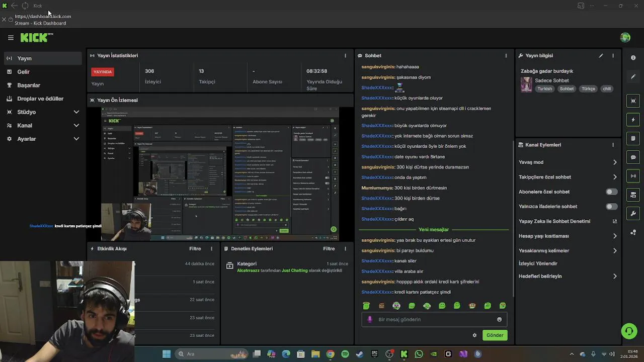The width and height of the screenshot is (644, 362).
Task: Click İzleyici Yönlendir action
Action: pos(538,263)
